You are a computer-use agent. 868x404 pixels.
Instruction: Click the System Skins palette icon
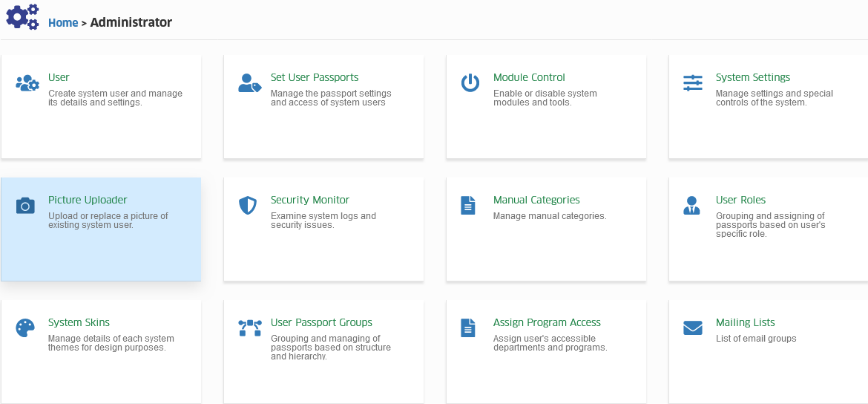pyautogui.click(x=25, y=328)
